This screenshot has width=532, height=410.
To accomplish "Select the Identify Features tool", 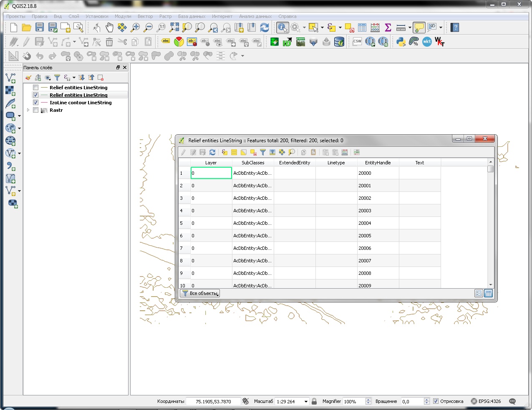I will click(282, 28).
